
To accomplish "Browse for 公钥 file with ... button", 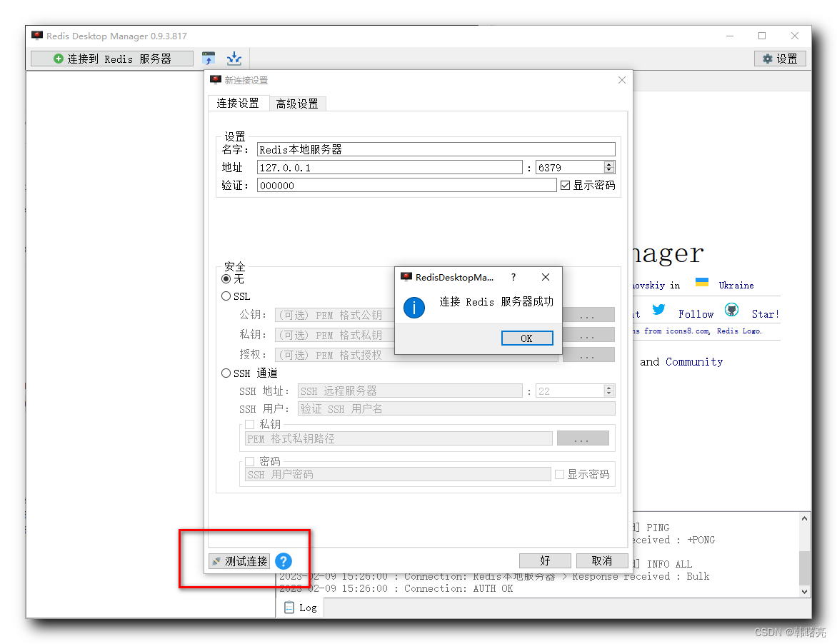I will click(587, 315).
